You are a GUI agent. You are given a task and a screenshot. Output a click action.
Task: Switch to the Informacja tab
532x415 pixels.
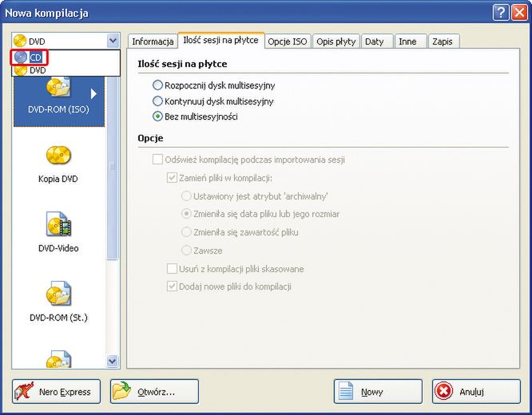153,41
